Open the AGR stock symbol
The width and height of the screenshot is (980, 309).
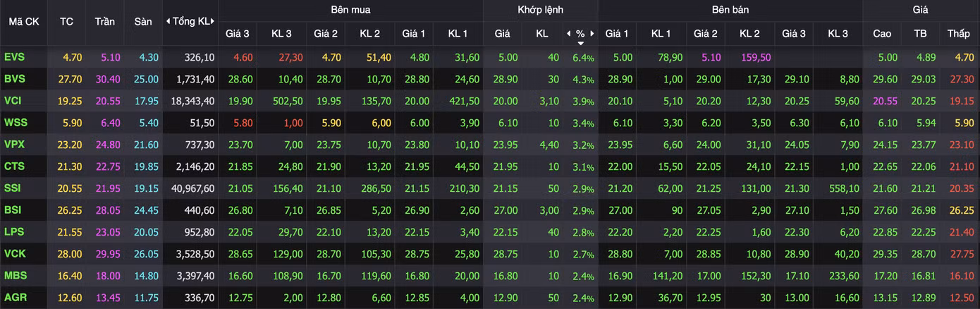14,298
